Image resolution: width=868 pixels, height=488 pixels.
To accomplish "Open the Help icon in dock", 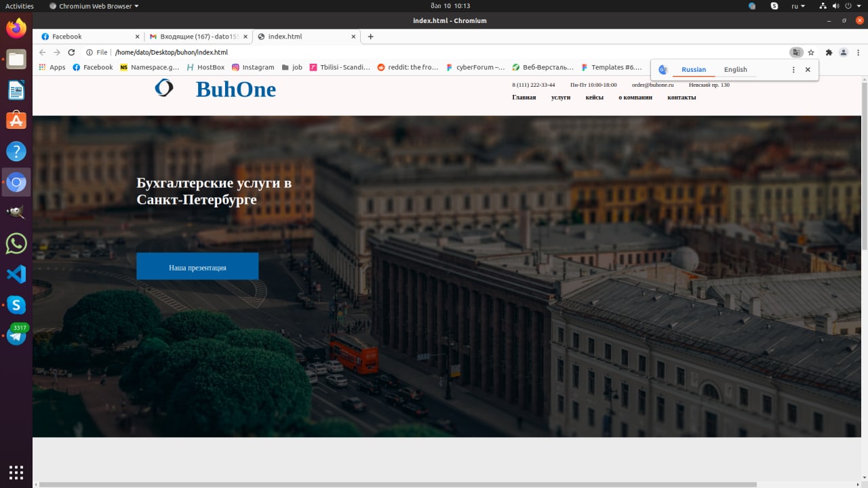I will coord(16,151).
